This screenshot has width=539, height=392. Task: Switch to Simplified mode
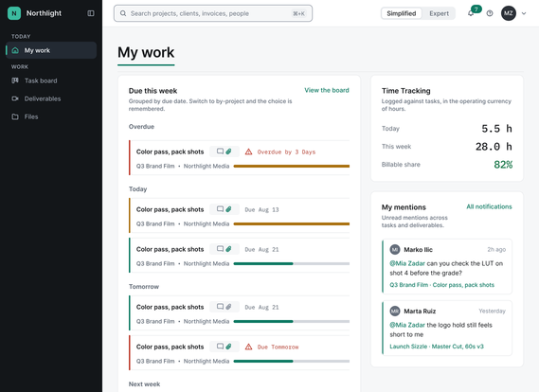(x=401, y=13)
